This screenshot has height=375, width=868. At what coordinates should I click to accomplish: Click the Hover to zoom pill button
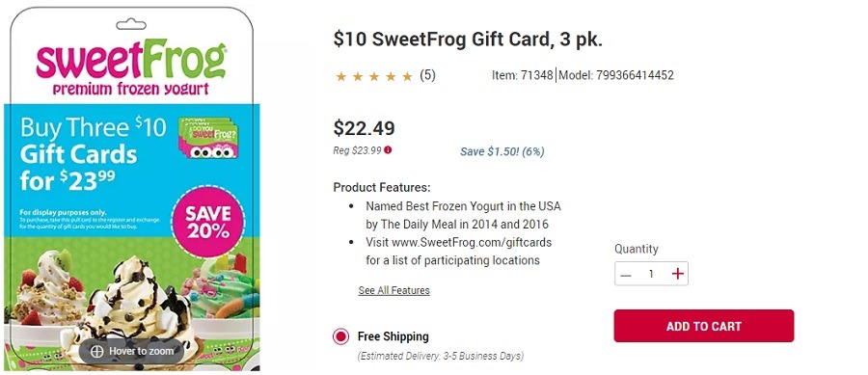coord(131,351)
